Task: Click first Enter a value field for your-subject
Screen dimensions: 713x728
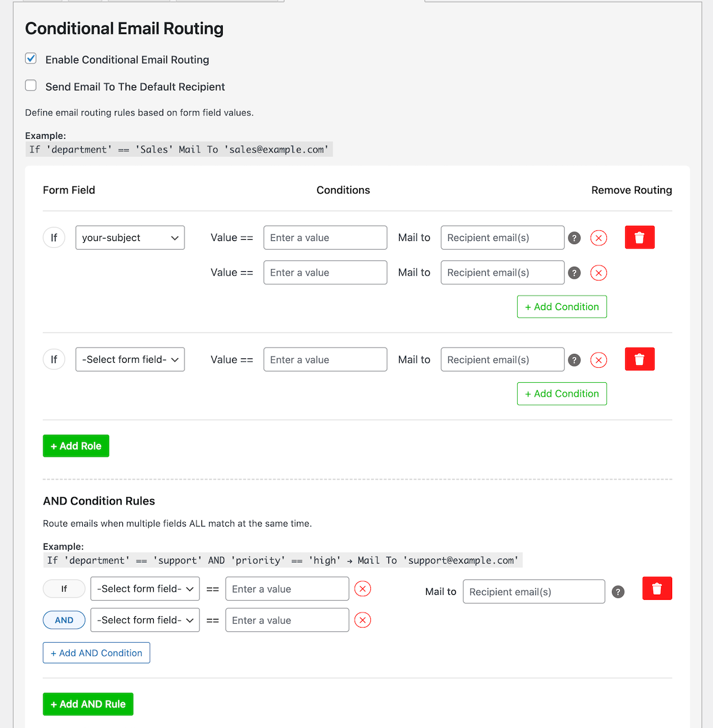Action: tap(325, 238)
